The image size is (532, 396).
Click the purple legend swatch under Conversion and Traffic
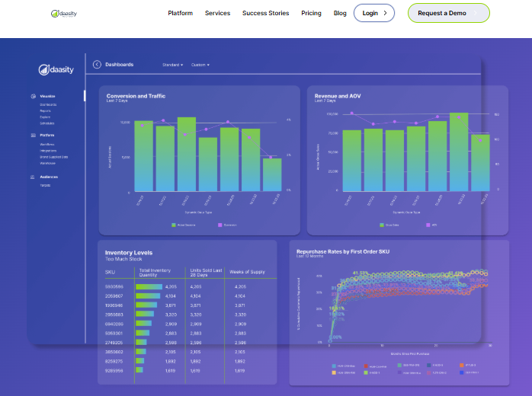(220, 225)
